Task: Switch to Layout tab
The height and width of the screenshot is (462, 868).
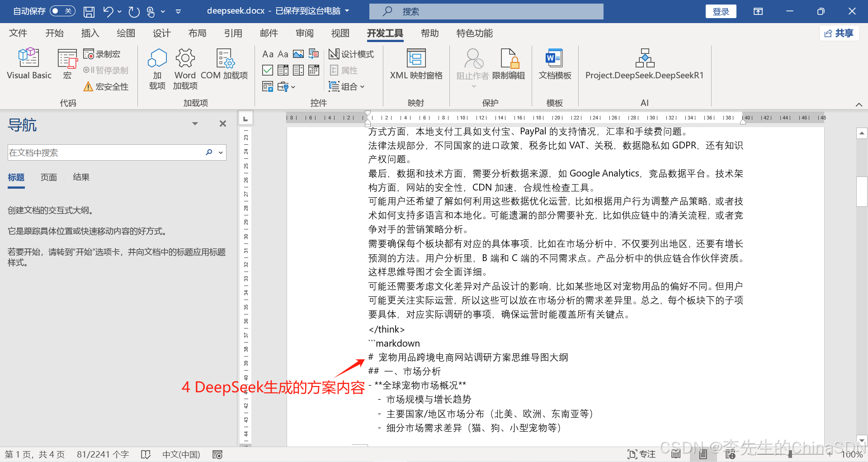Action: pos(197,33)
